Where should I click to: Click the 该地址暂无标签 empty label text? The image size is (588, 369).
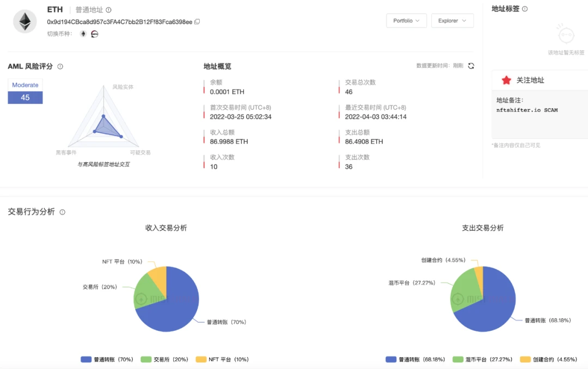coord(566,52)
